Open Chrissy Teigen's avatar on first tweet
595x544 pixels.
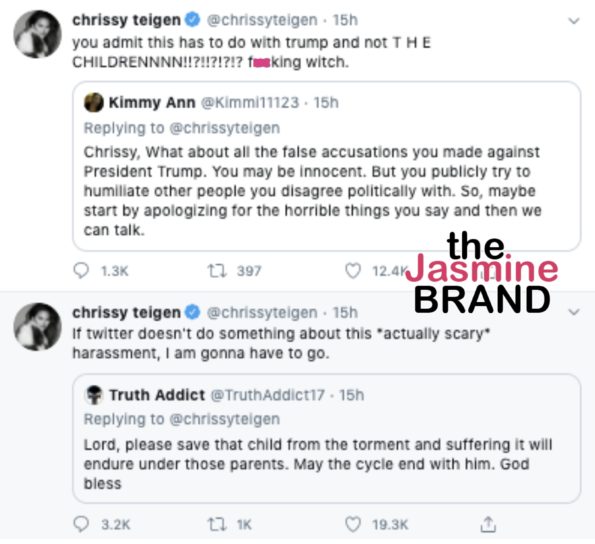click(x=37, y=34)
